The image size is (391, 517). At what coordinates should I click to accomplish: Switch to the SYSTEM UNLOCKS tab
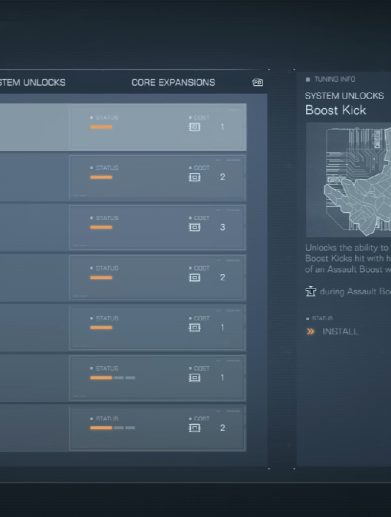33,82
